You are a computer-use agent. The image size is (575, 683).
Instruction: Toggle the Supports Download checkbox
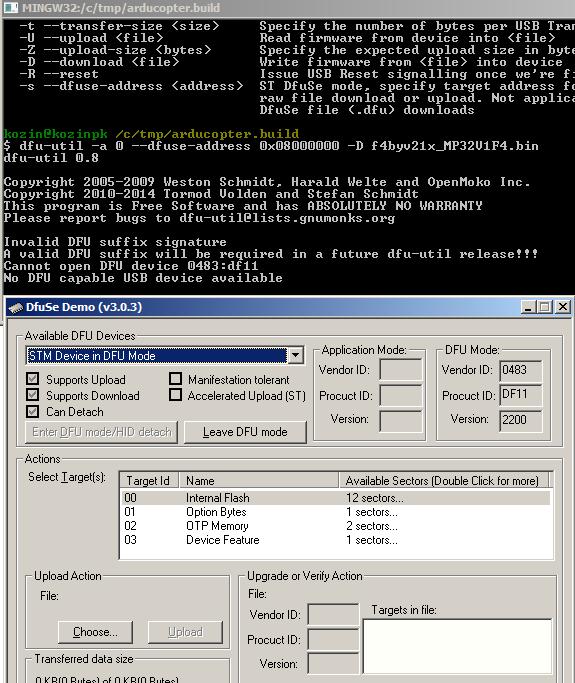32,395
